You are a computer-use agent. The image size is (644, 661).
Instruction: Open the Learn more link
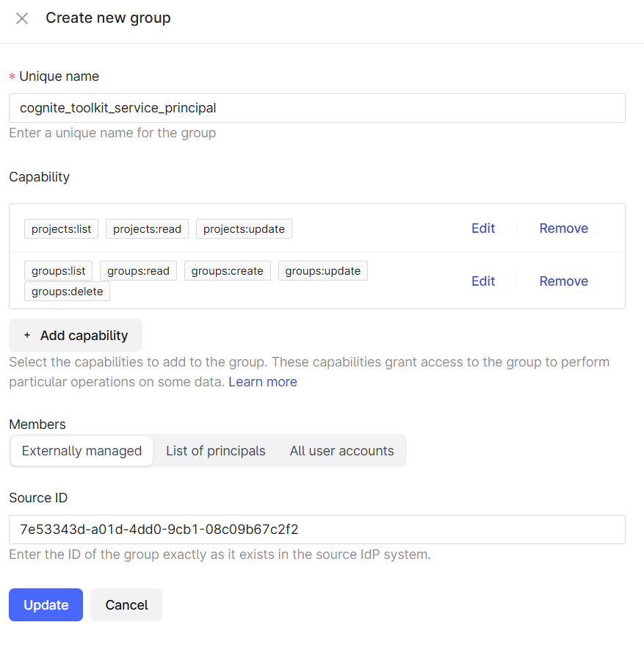pyautogui.click(x=263, y=382)
